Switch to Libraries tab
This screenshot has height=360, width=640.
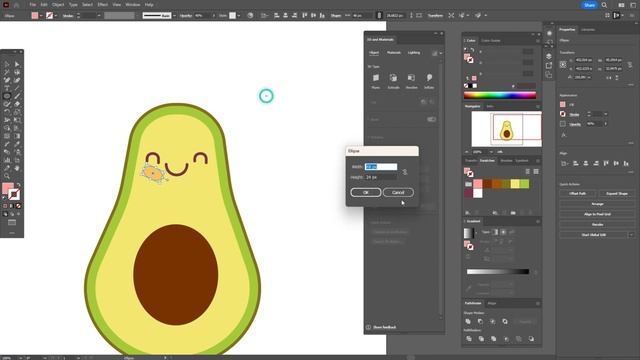point(588,30)
